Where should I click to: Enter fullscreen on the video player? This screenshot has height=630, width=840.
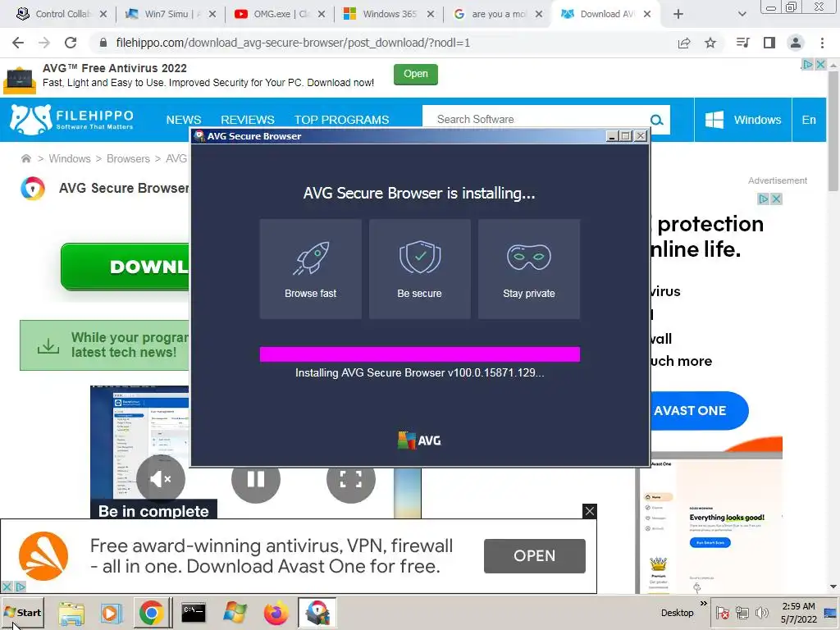(351, 479)
